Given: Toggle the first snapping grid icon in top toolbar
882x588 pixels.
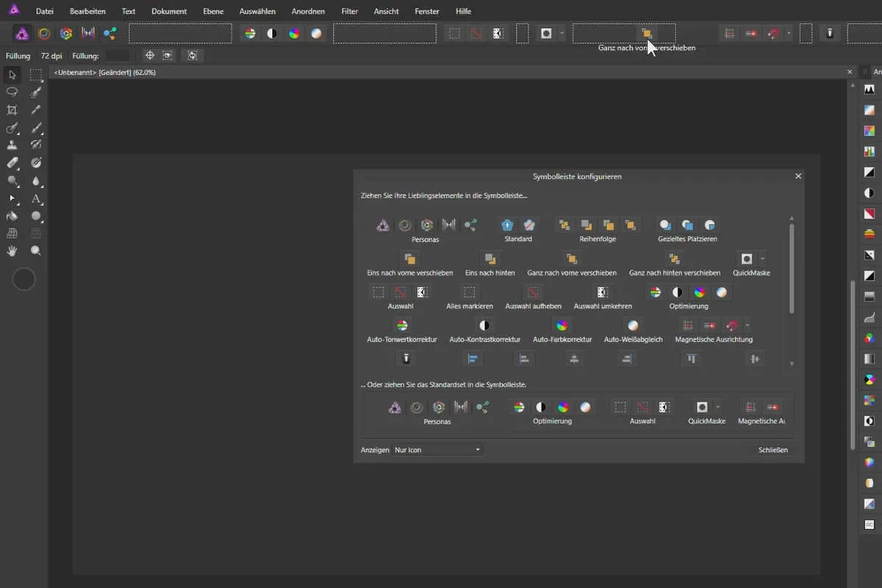Looking at the screenshot, I should tap(730, 34).
